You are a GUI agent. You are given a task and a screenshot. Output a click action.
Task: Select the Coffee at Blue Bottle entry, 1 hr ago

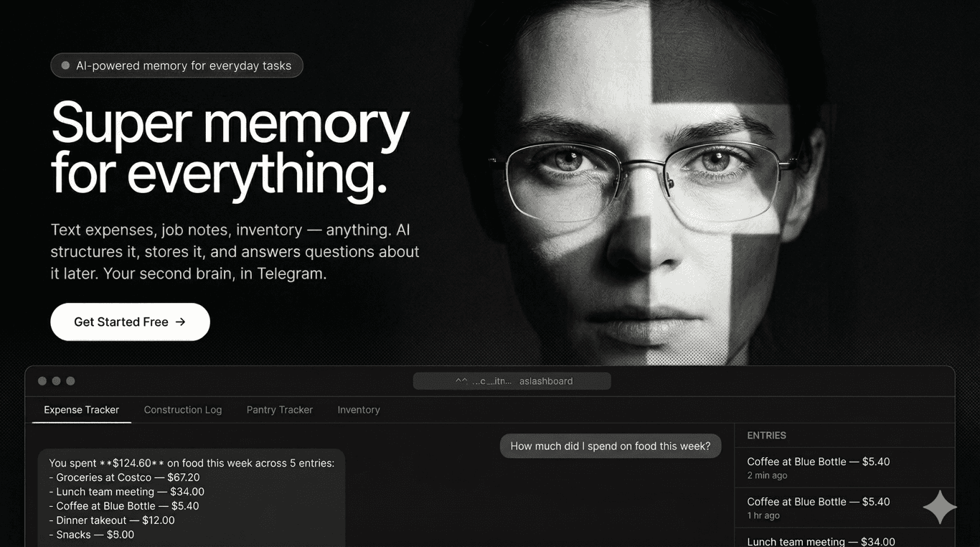click(844, 508)
